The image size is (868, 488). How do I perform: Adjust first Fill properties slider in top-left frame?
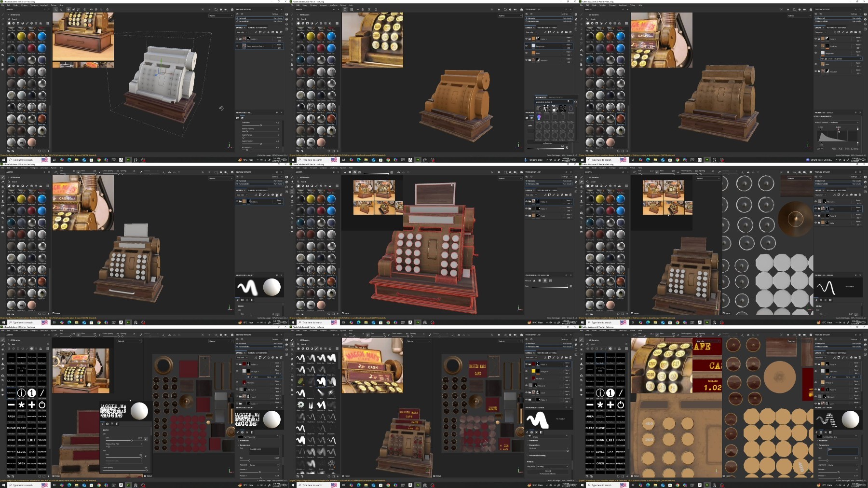point(261,125)
